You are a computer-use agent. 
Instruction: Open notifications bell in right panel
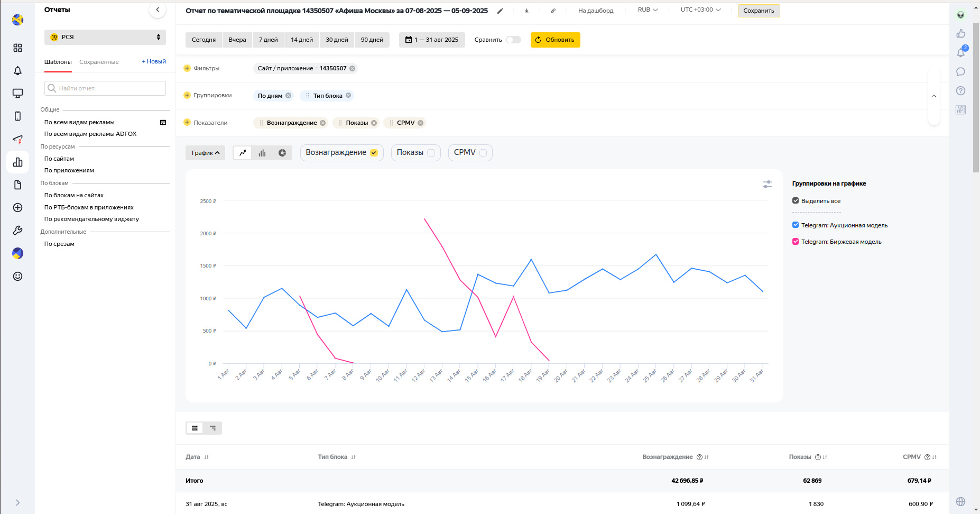(x=960, y=52)
